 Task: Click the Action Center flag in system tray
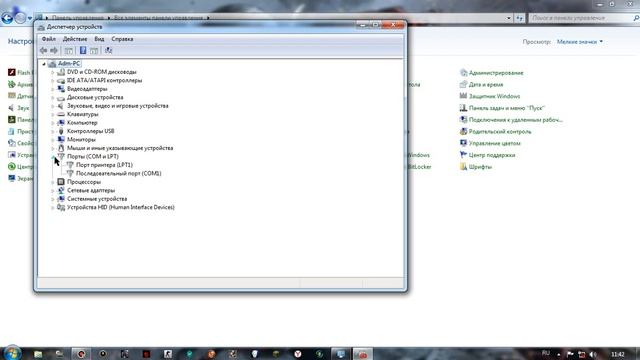pos(570,354)
